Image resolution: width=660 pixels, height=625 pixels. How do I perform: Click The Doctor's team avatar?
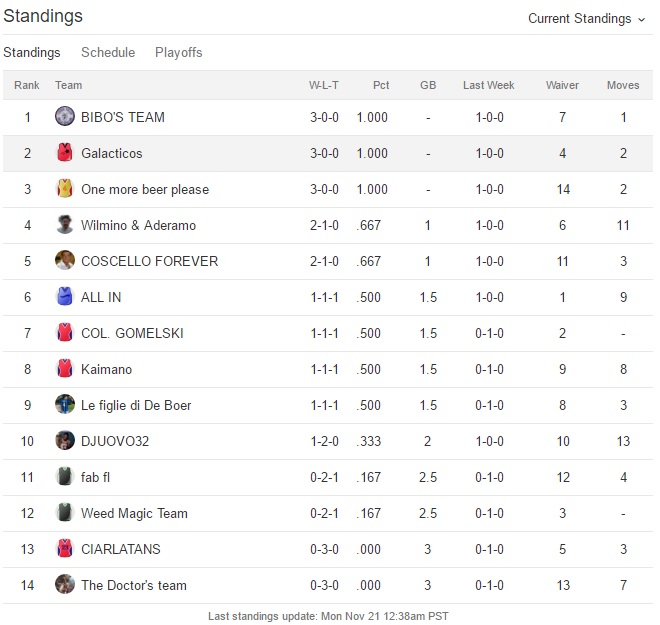(65, 584)
